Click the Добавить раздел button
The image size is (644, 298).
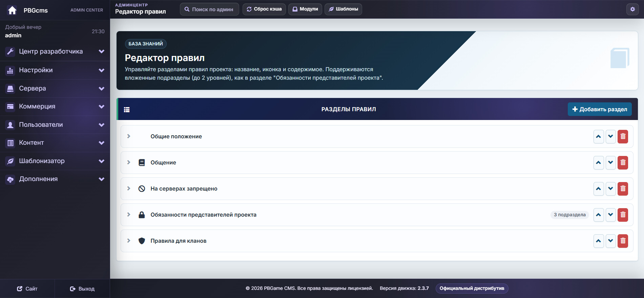point(600,109)
